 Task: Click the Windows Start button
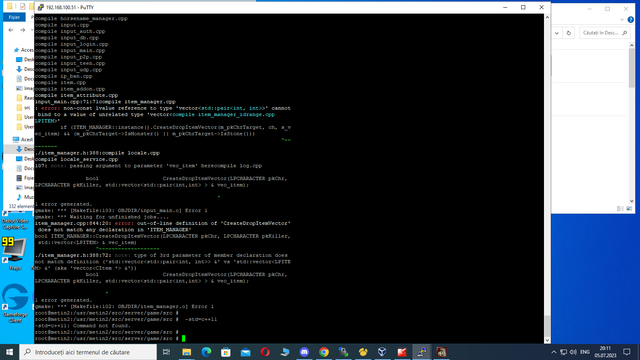(x=9, y=352)
